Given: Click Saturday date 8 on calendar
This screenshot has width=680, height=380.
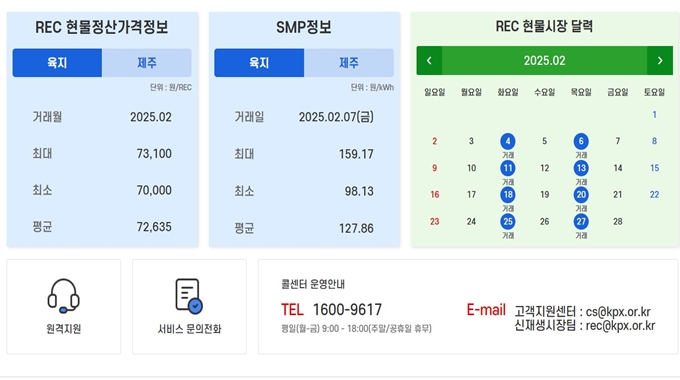Looking at the screenshot, I should pyautogui.click(x=654, y=141).
